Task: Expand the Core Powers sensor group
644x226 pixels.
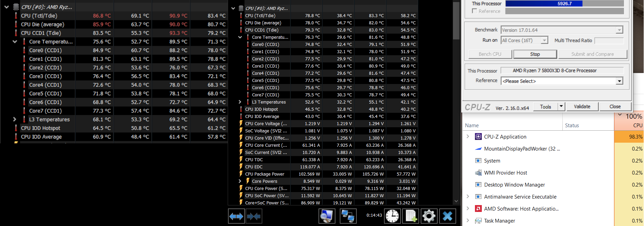Action: [240, 181]
